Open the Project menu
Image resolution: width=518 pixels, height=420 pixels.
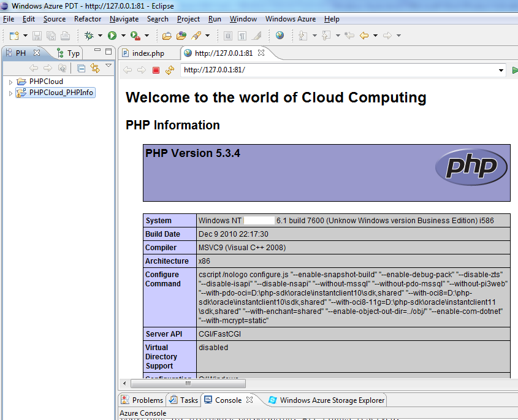[x=188, y=19]
